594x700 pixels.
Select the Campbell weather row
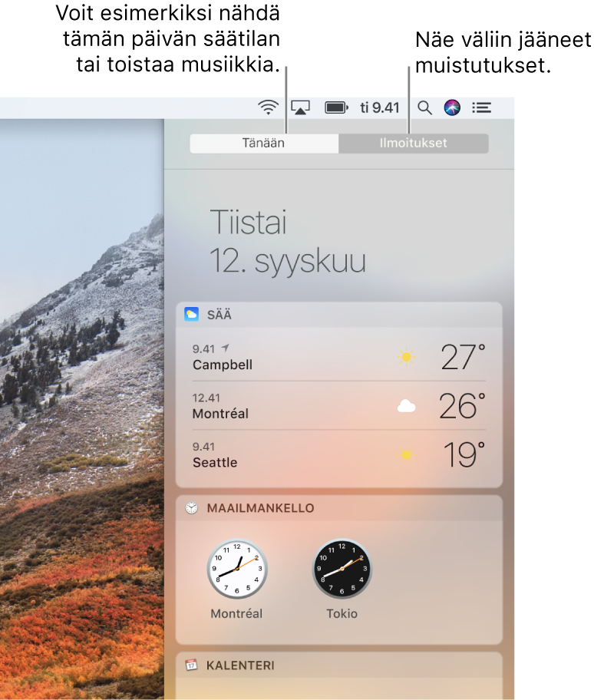pyautogui.click(x=339, y=357)
